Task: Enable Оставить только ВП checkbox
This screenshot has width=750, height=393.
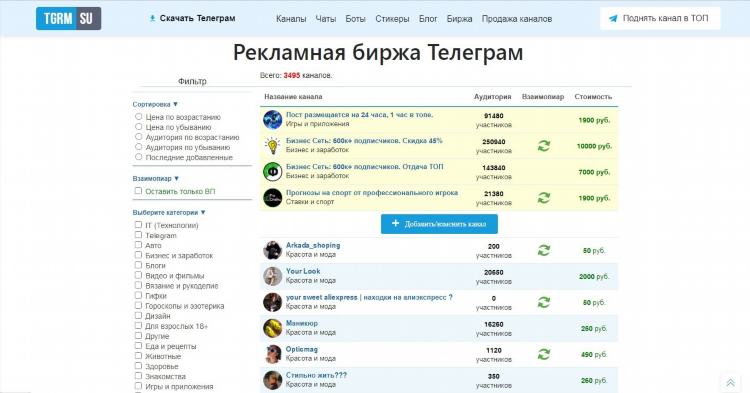Action: point(138,191)
